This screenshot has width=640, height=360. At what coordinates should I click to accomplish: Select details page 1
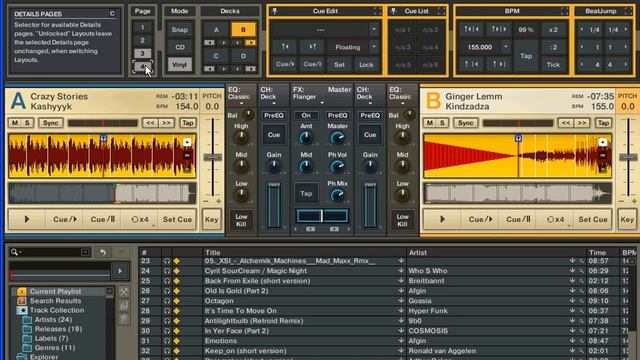click(x=142, y=28)
